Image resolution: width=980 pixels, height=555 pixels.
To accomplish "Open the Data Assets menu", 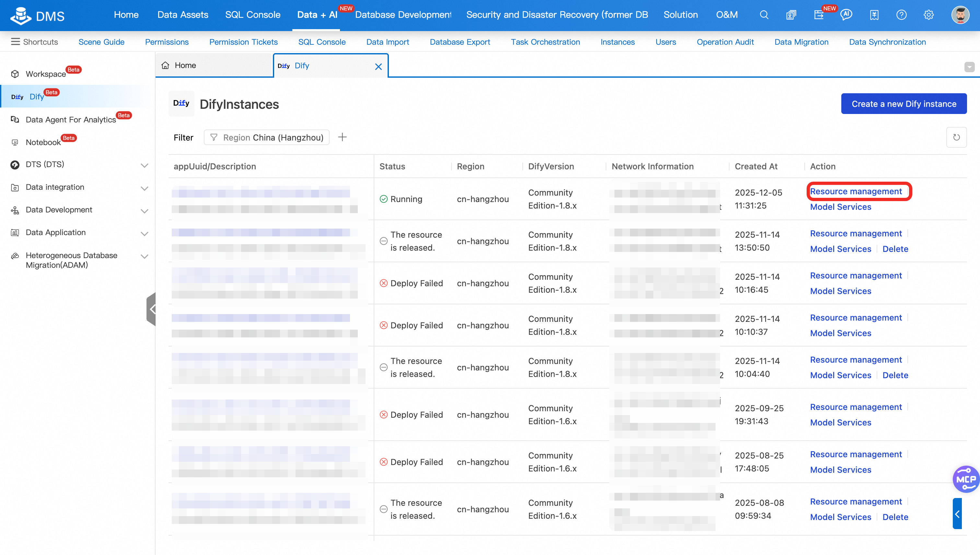I will [183, 15].
